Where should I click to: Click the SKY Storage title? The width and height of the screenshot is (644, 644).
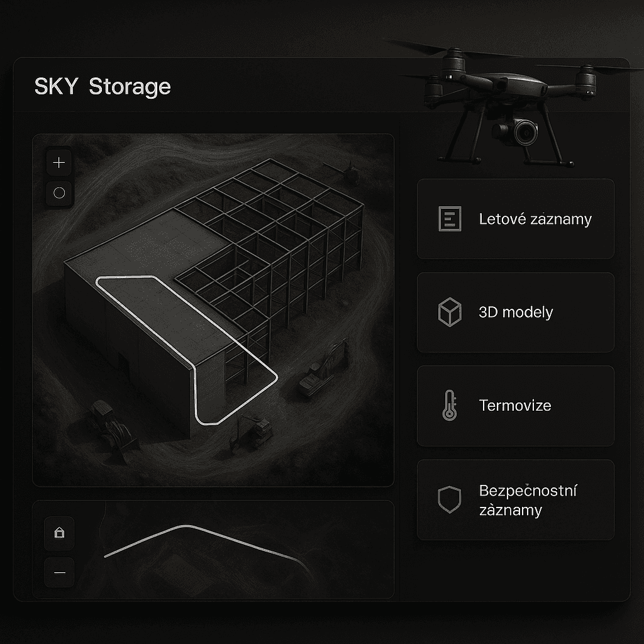point(103,87)
